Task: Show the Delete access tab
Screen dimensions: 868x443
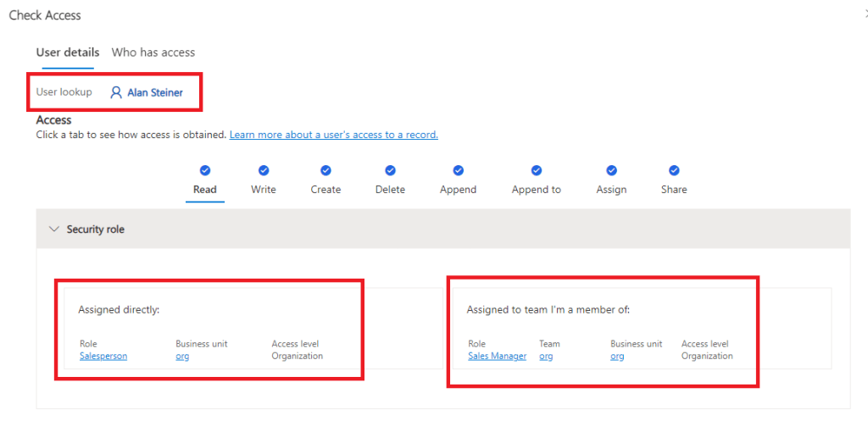Action: pos(390,190)
